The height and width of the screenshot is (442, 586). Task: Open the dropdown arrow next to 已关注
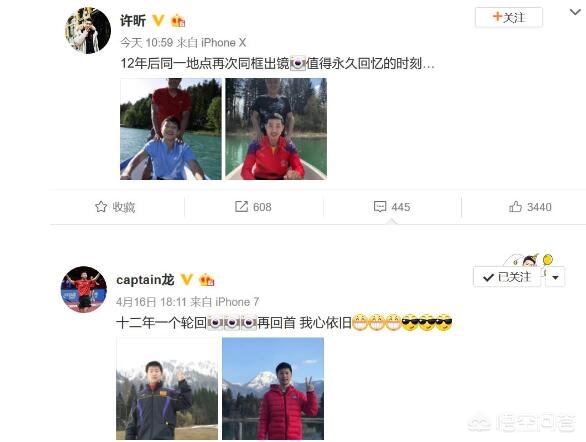(x=555, y=278)
